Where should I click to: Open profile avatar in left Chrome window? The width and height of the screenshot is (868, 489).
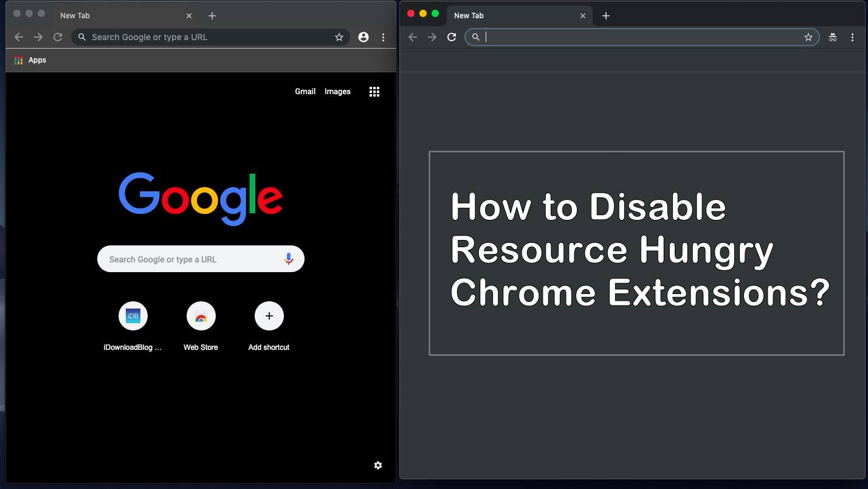point(363,37)
